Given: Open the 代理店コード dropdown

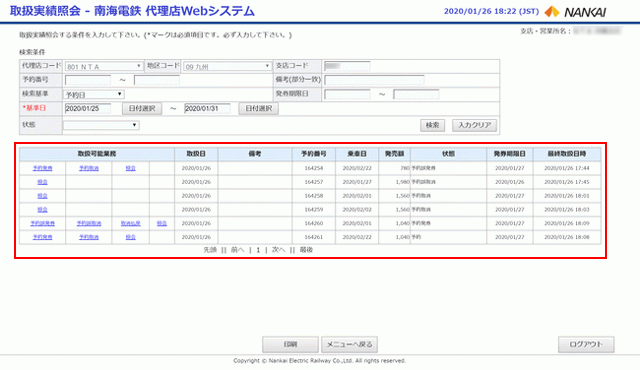Looking at the screenshot, I should pyautogui.click(x=104, y=66).
